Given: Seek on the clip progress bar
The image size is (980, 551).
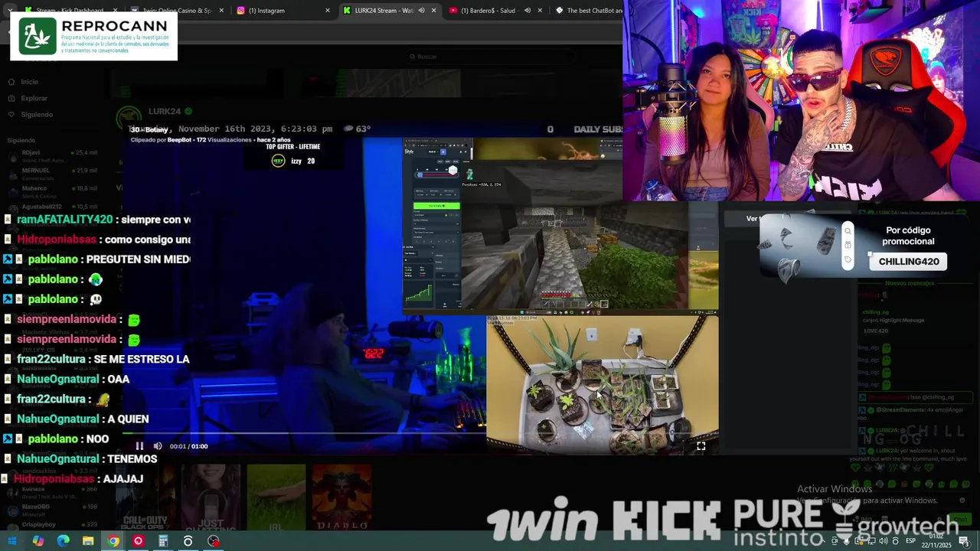Looking at the screenshot, I should click(x=420, y=434).
